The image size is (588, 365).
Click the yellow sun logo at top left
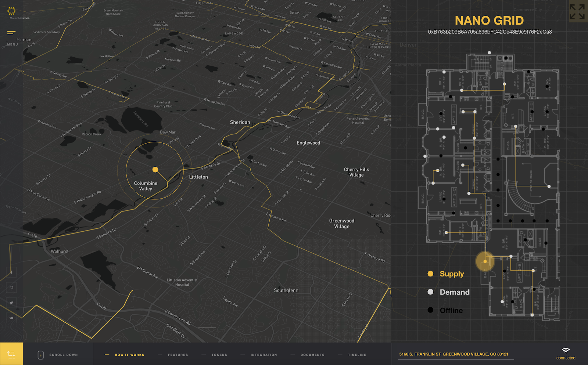click(x=11, y=11)
